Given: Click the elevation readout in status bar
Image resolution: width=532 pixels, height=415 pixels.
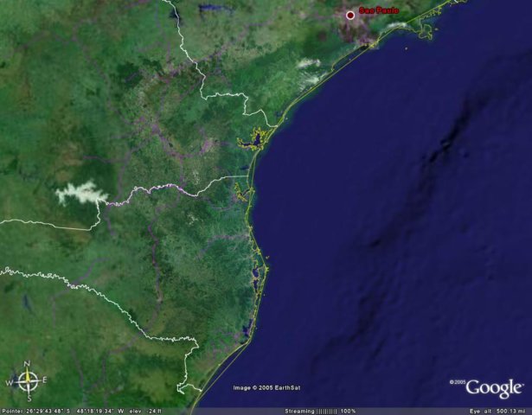Looking at the screenshot, I should 145,412.
